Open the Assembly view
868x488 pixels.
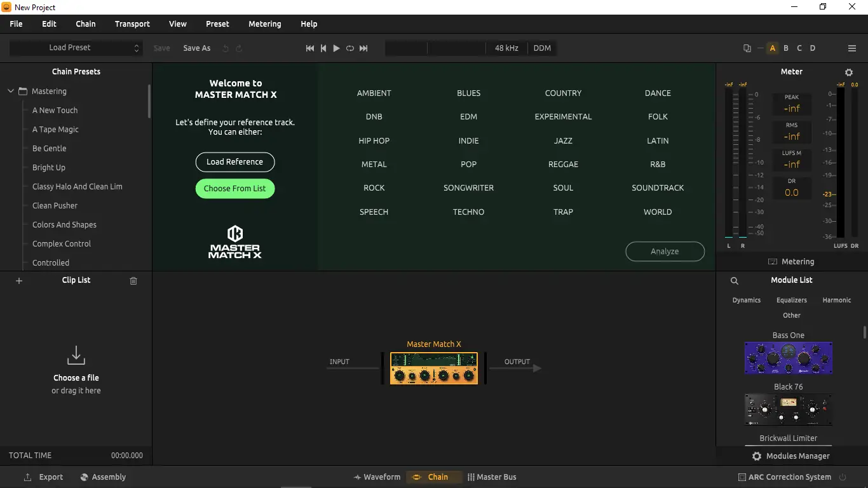click(104, 477)
